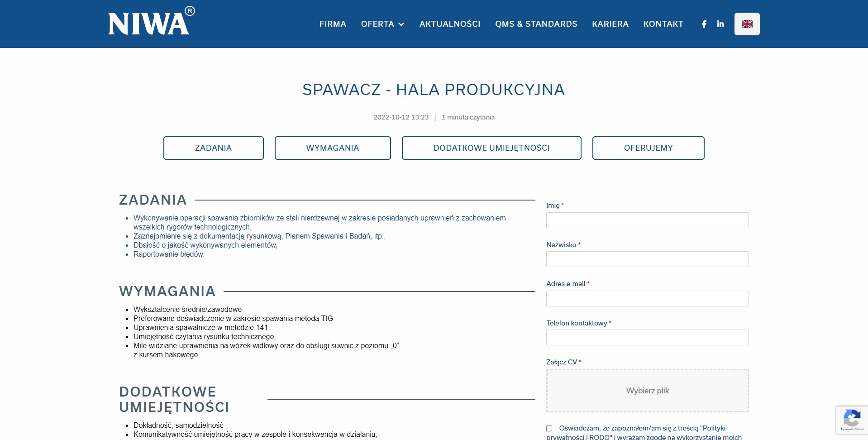The width and height of the screenshot is (868, 440).
Task: Click 'Dbałość o jakość wykonywanych elementów' item
Action: (x=205, y=245)
